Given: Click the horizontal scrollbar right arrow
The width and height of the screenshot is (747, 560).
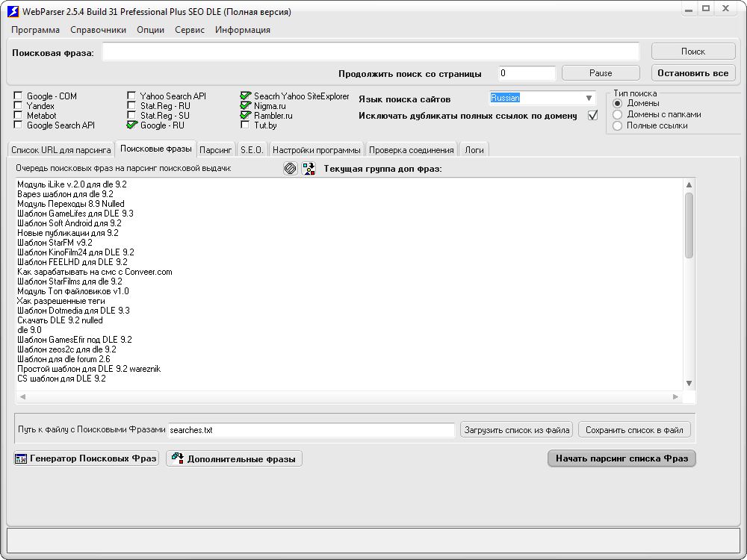Looking at the screenshot, I should pyautogui.click(x=675, y=396).
